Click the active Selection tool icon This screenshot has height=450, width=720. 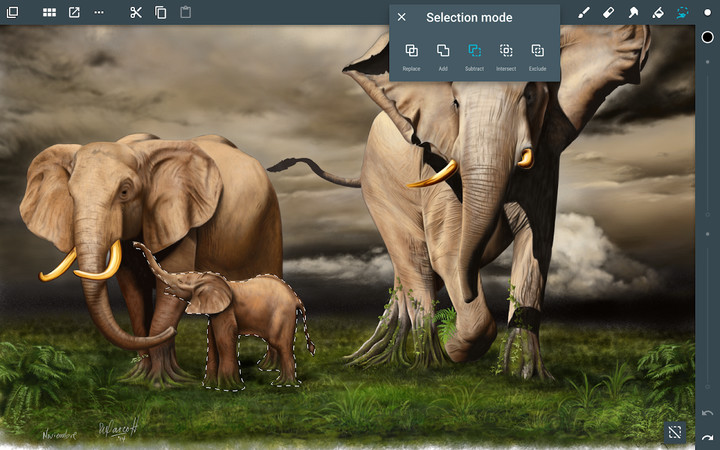683,13
